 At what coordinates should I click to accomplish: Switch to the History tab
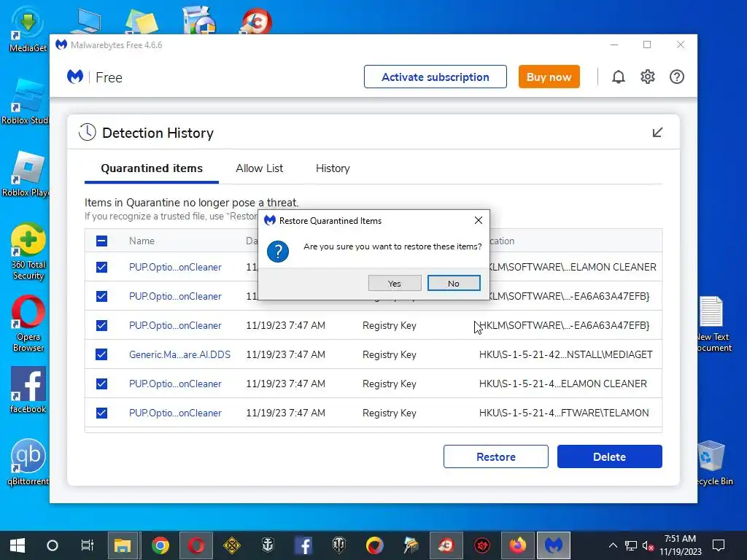pos(333,168)
